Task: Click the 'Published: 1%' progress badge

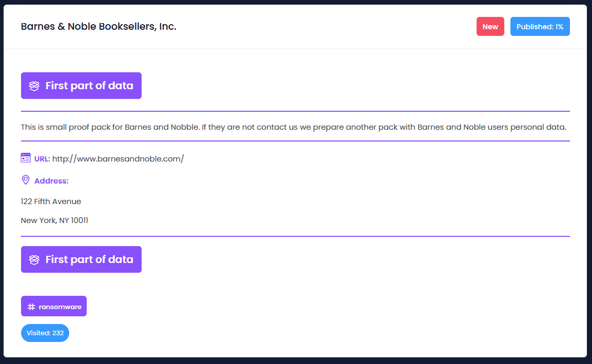Action: pyautogui.click(x=540, y=26)
